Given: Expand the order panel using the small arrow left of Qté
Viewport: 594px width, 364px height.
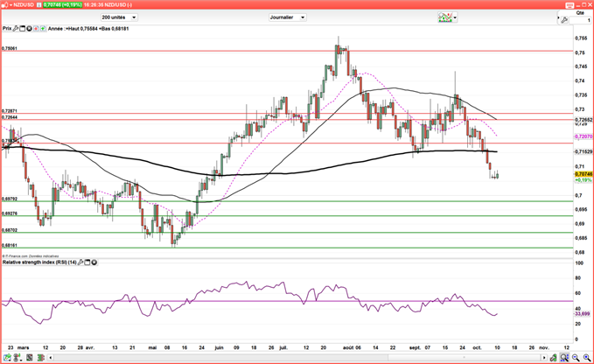Looking at the screenshot, I should 558,17.
